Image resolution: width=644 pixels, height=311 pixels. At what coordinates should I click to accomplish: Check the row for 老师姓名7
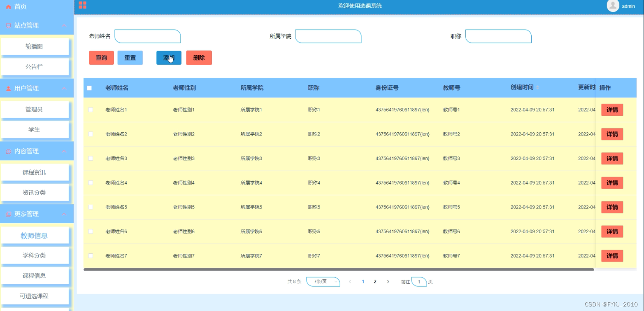[91, 255]
